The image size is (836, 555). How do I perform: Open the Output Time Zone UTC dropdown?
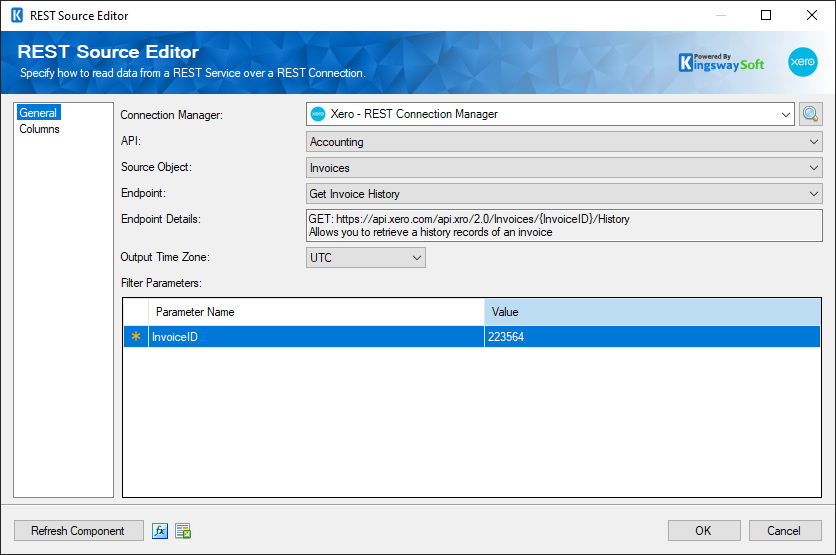(x=366, y=258)
